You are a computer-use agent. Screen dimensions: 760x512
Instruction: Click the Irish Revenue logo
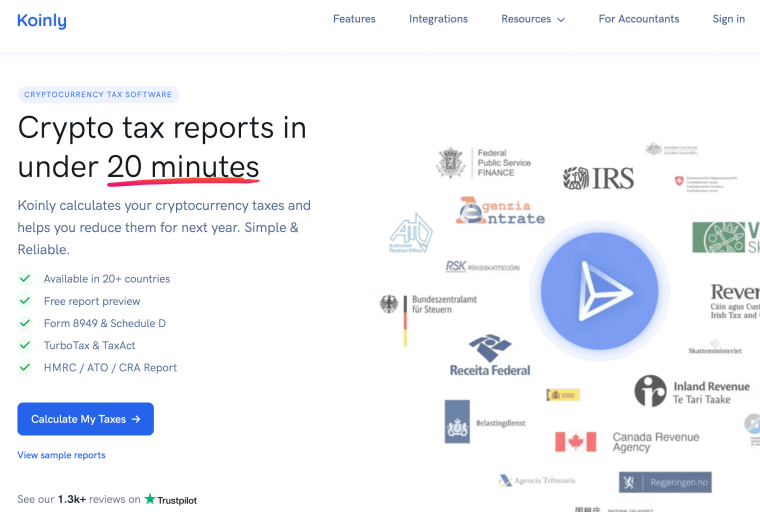(x=735, y=301)
